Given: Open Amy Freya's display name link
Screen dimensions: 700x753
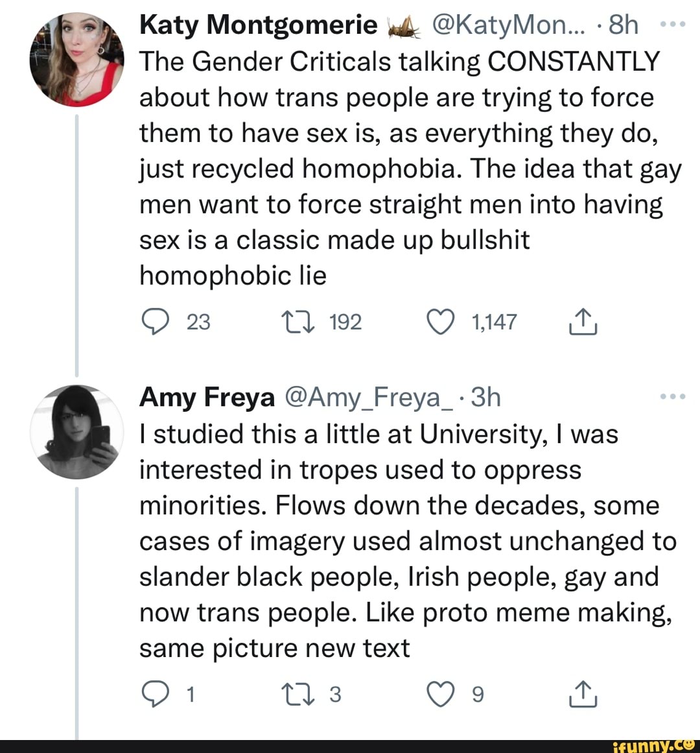Looking at the screenshot, I should tap(207, 397).
